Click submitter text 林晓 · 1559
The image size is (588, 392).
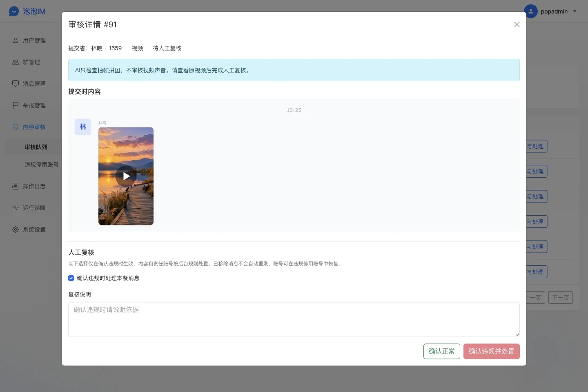pyautogui.click(x=106, y=48)
